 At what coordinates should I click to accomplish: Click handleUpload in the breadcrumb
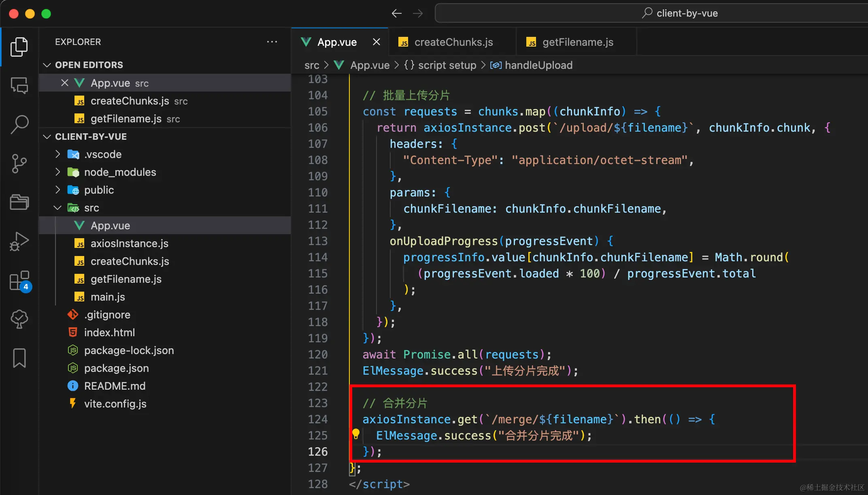click(538, 65)
